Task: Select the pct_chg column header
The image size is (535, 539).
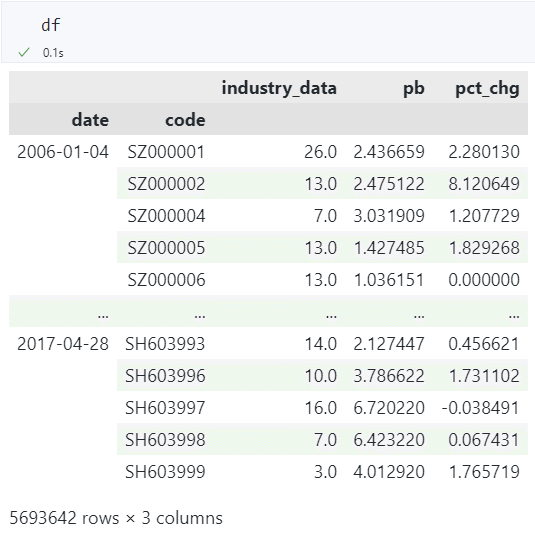Action: tap(487, 89)
